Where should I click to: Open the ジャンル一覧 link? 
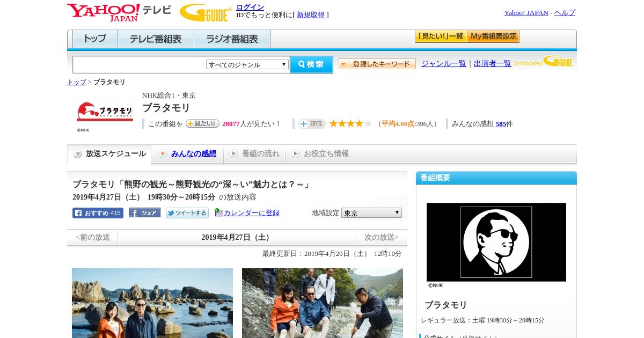click(444, 64)
